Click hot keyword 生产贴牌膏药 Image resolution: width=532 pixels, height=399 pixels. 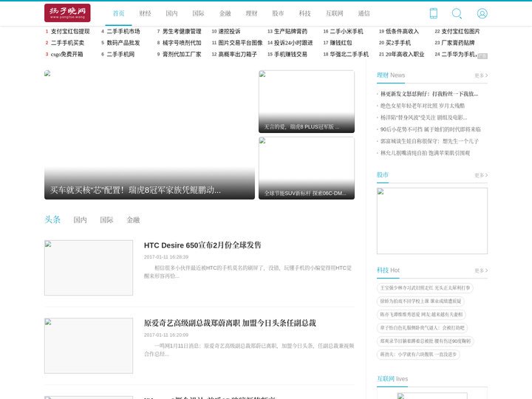[290, 31]
